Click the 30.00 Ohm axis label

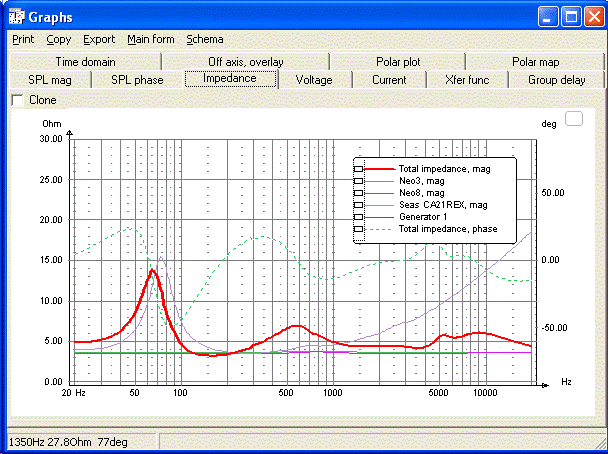51,139
